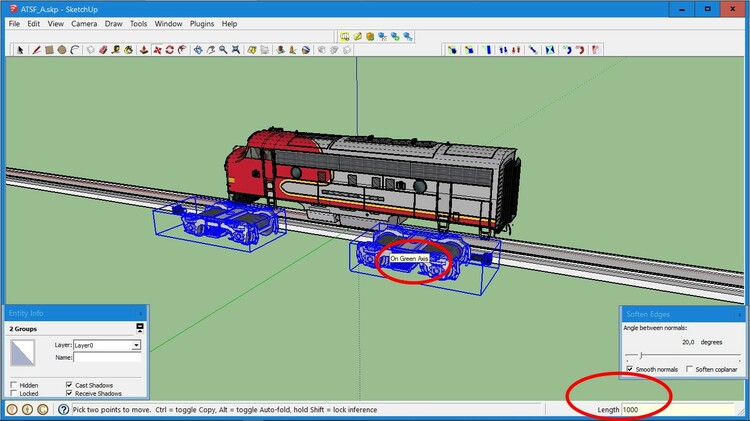The height and width of the screenshot is (421, 750).
Task: Choose the Rectangle drawing tool
Action: click(48, 48)
